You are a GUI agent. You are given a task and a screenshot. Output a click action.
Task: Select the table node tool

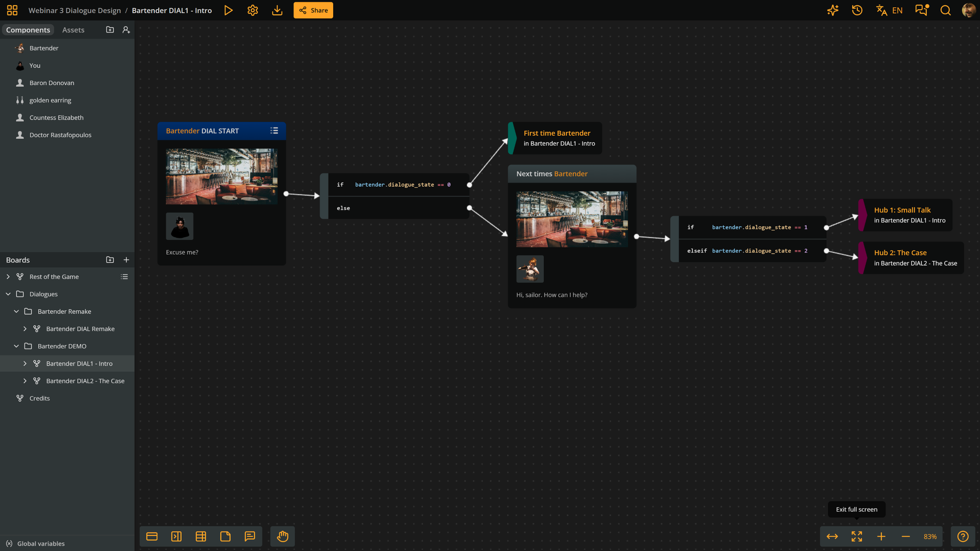pyautogui.click(x=201, y=536)
